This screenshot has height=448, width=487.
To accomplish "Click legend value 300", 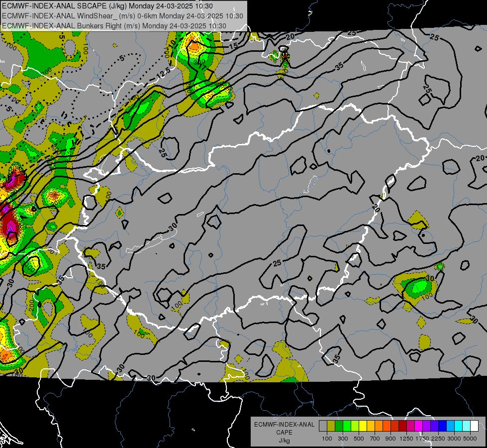I will (343, 439).
